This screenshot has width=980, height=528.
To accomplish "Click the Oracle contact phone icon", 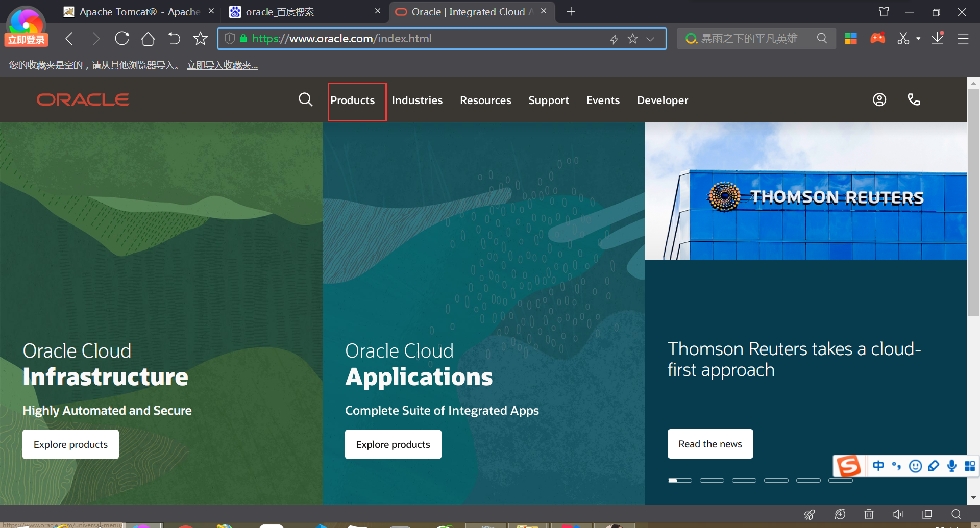I will [914, 99].
